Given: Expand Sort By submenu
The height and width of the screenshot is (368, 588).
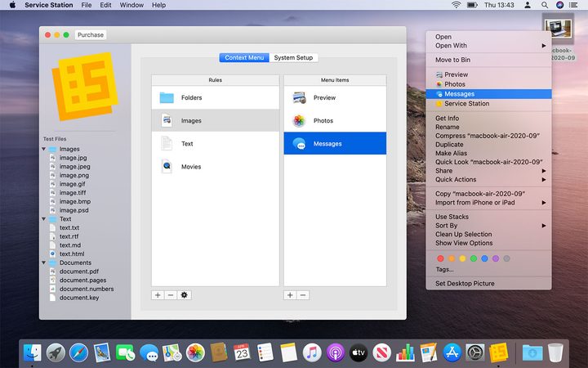Looking at the screenshot, I should [488, 226].
